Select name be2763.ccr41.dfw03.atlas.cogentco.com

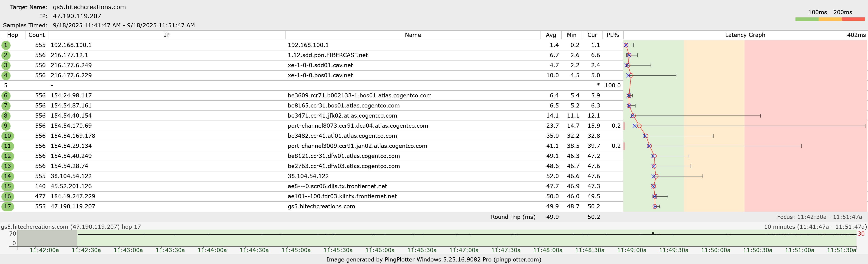(344, 166)
